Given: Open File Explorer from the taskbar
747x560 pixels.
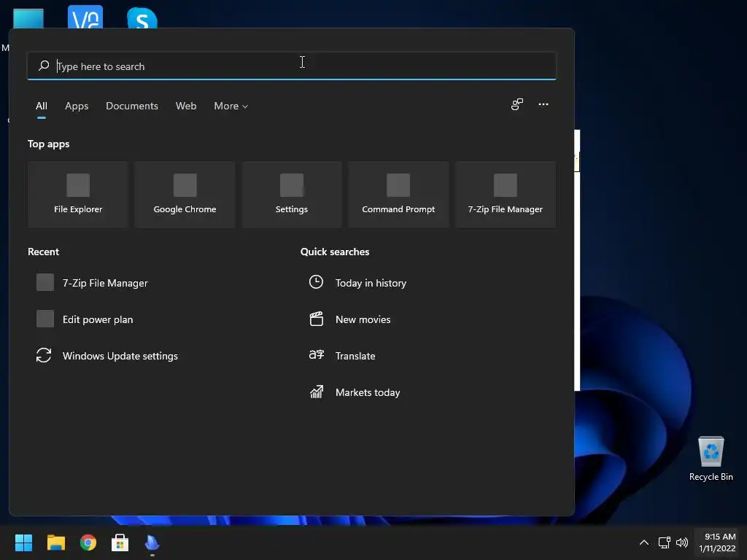Looking at the screenshot, I should click(x=55, y=542).
